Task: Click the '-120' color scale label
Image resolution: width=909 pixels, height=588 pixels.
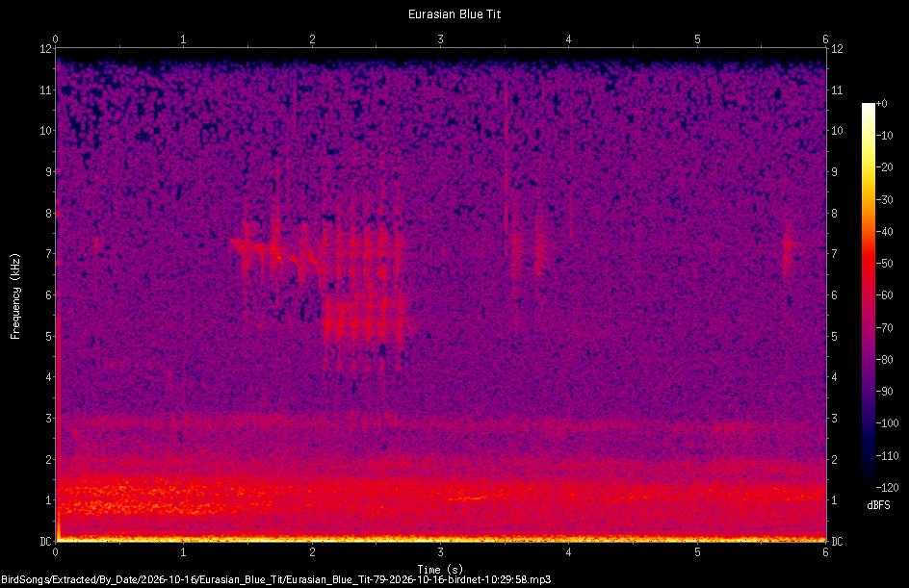Action: pyautogui.click(x=887, y=488)
